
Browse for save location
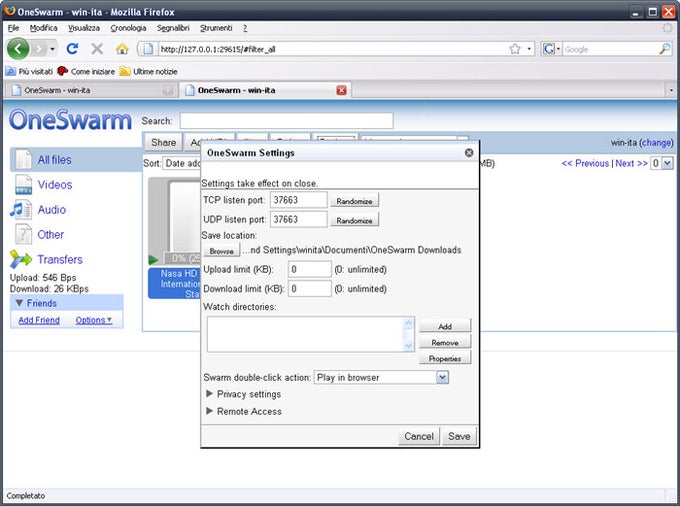221,251
